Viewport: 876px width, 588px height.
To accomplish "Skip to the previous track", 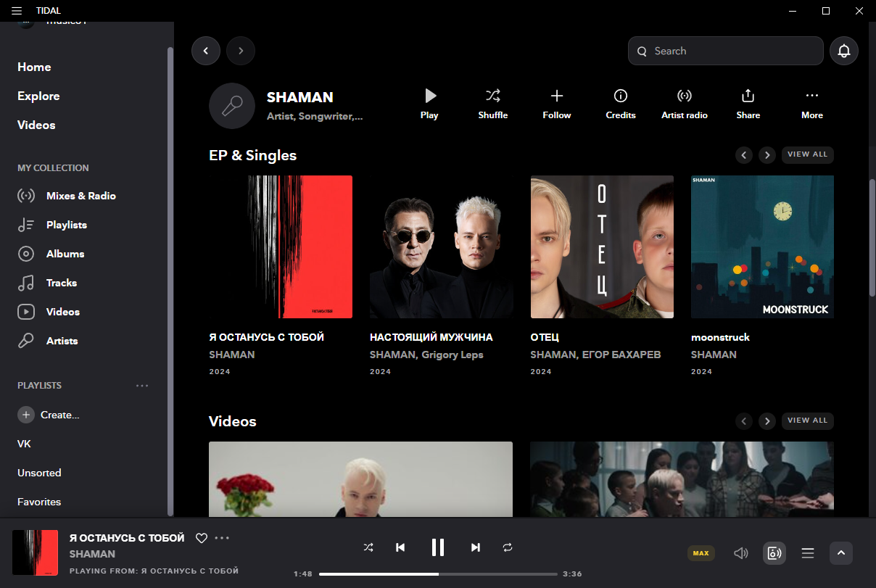I will (x=400, y=547).
